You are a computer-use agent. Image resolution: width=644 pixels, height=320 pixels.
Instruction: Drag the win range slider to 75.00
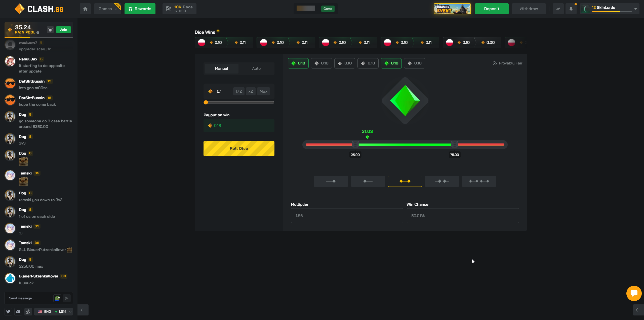click(455, 144)
